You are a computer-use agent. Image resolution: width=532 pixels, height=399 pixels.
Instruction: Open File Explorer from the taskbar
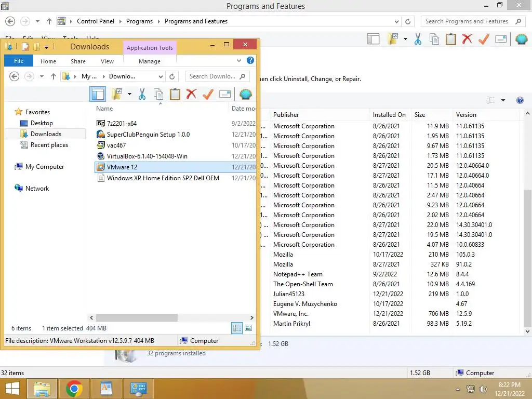[42, 389]
